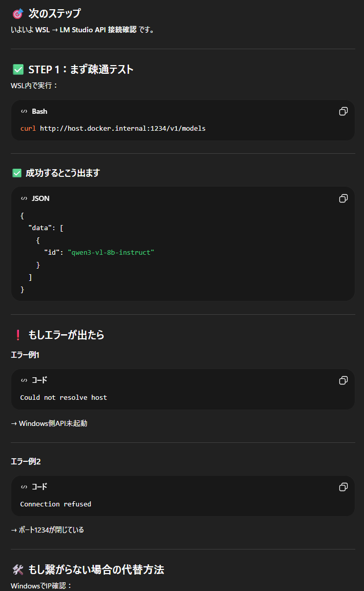Click the 'Could not resolve host' error text
364x591 pixels.
point(64,397)
